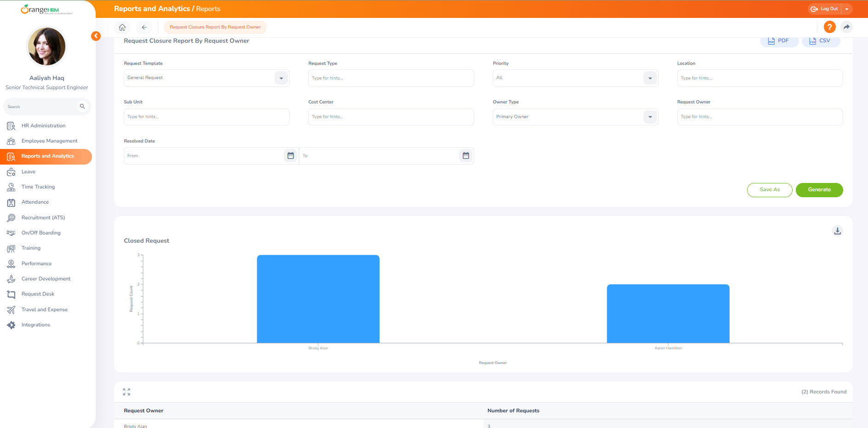The image size is (868, 428).
Task: Collapse the sidebar with orange chevron
Action: pos(96,36)
